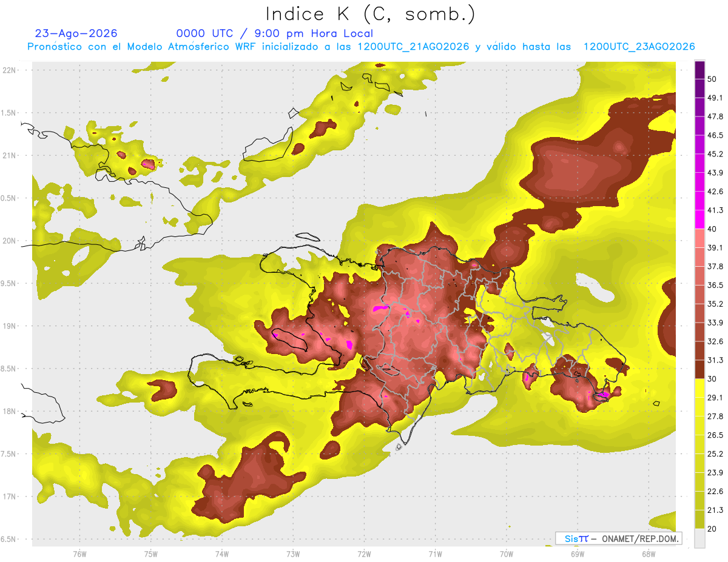Click the "39.1" color scale label
The width and height of the screenshot is (728, 562).
click(x=715, y=247)
